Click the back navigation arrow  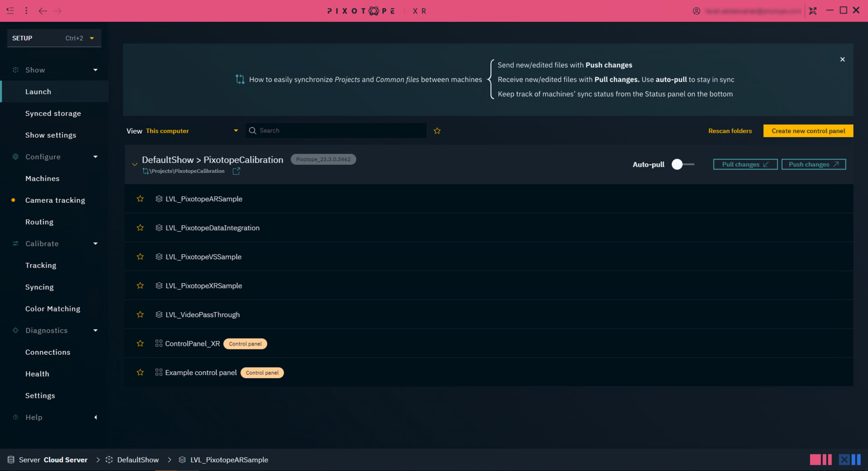coord(43,11)
